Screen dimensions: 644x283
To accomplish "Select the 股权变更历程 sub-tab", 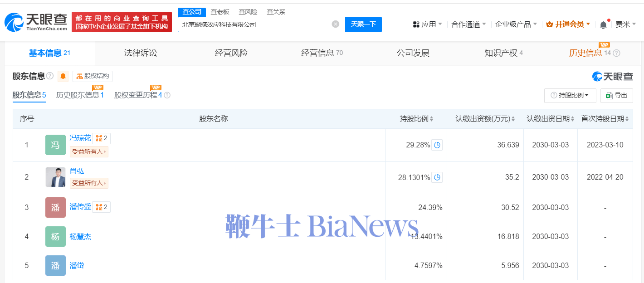I will [x=138, y=95].
